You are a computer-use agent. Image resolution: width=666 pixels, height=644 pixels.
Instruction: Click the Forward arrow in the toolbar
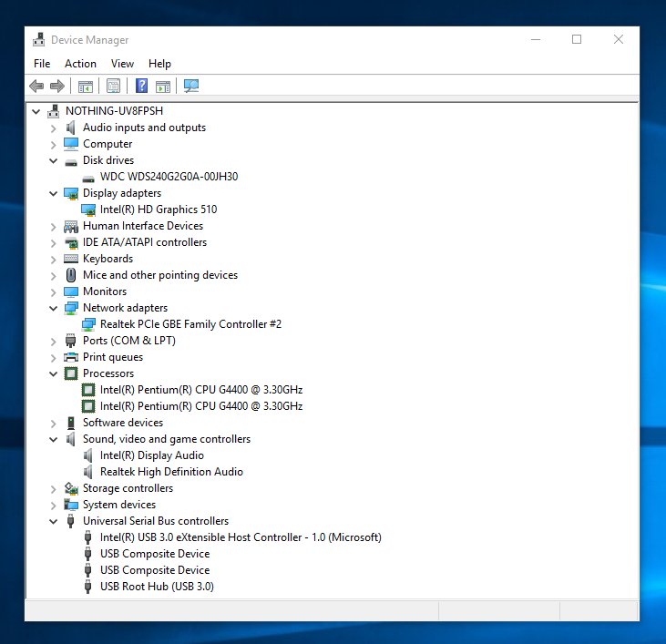point(56,86)
